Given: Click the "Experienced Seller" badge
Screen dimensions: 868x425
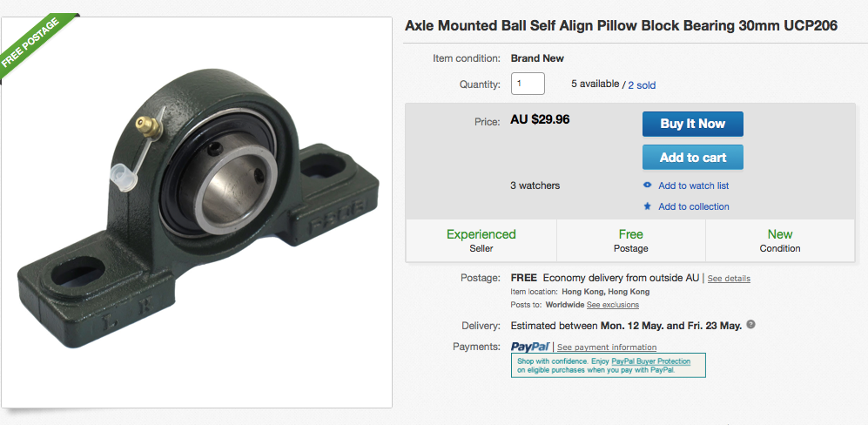Looking at the screenshot, I should click(x=481, y=240).
